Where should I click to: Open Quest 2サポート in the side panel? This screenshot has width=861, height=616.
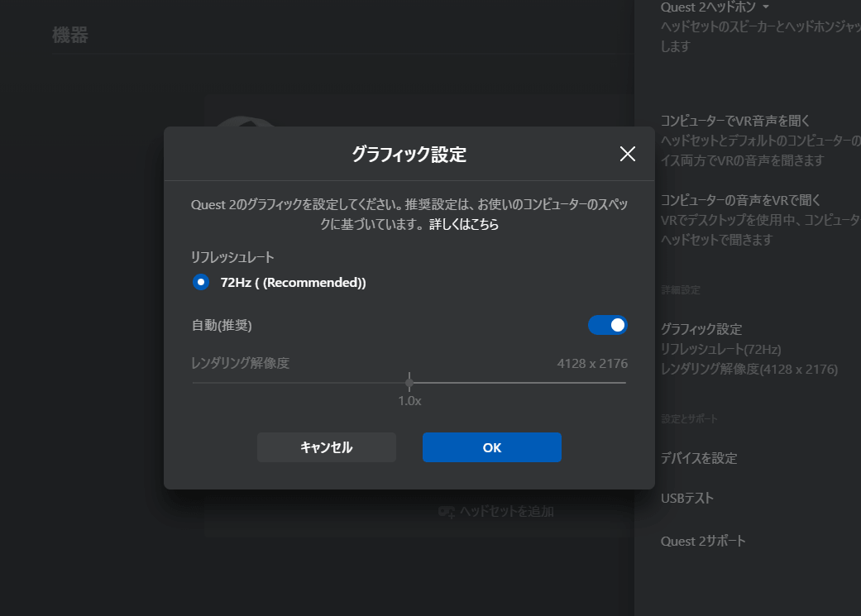(703, 541)
